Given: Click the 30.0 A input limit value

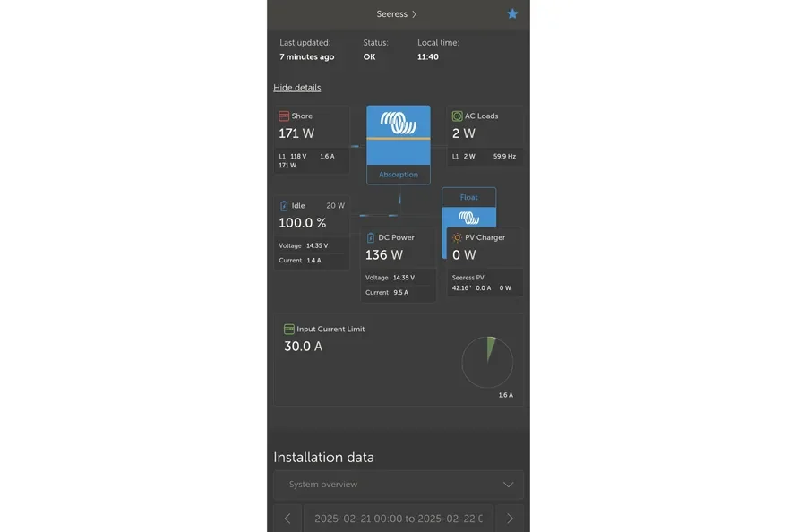Looking at the screenshot, I should click(x=304, y=347).
